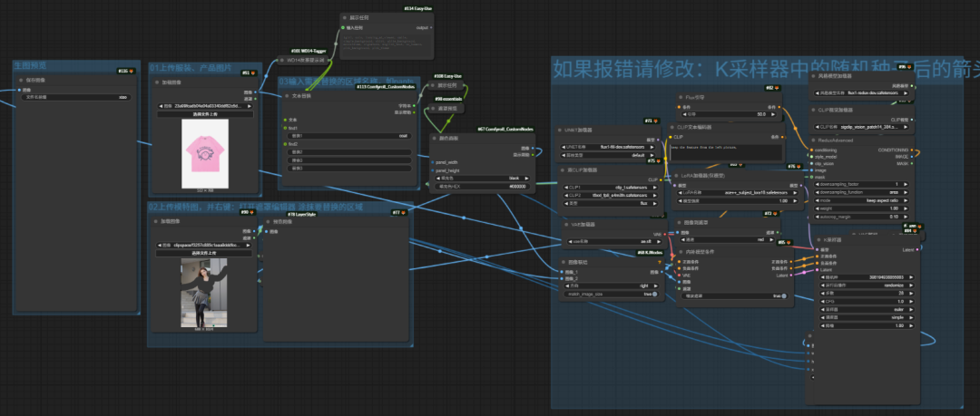Screen dimensions: 980x416
Task: Click the CLIP文本编码器 prompt text area
Action: (726, 151)
